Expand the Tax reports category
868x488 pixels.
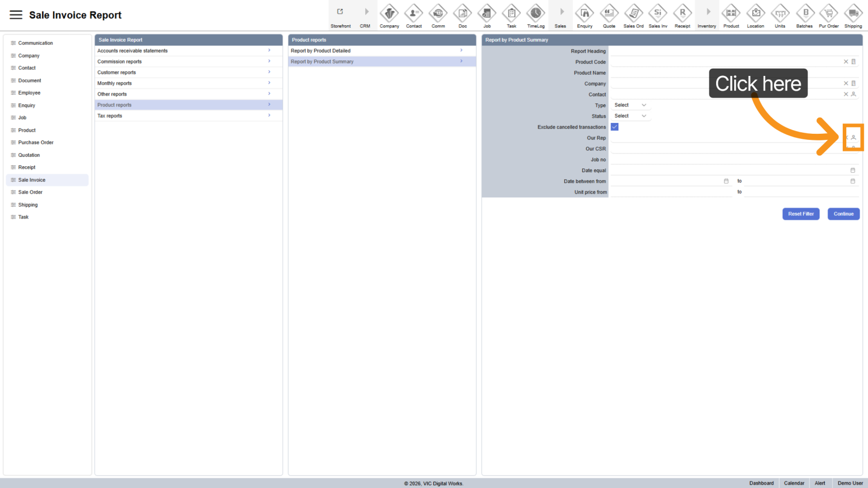(188, 116)
